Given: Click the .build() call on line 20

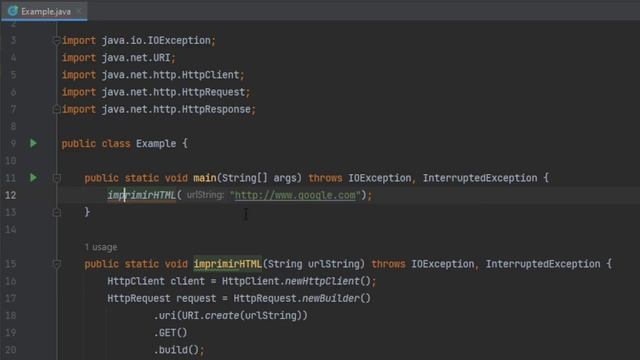Looking at the screenshot, I should pos(176,350).
